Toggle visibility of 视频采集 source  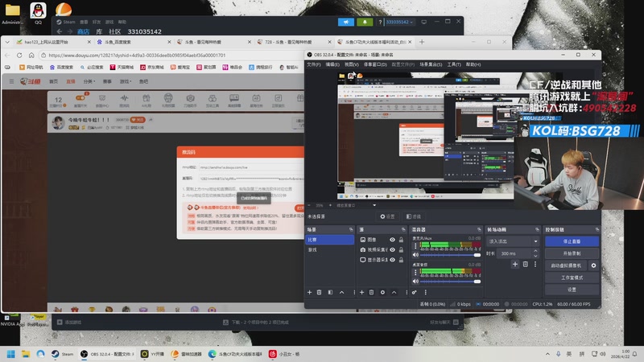coord(392,249)
